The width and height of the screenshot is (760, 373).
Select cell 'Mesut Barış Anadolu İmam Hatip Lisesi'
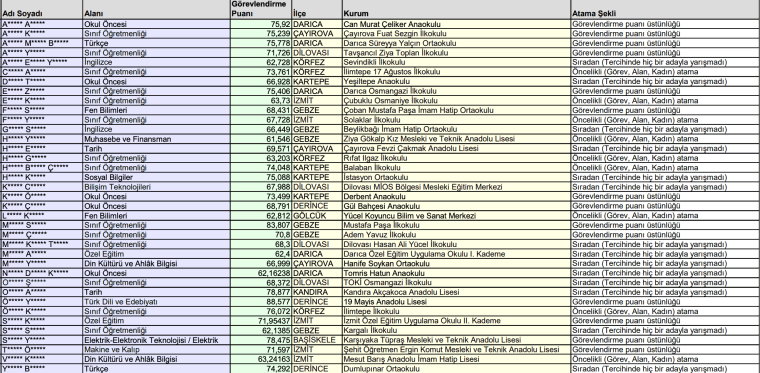[456, 360]
